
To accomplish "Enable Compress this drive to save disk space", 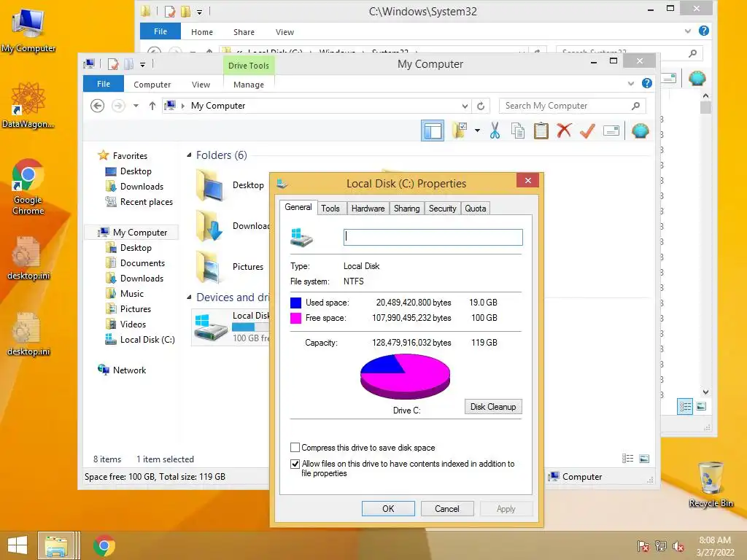I will (x=295, y=448).
